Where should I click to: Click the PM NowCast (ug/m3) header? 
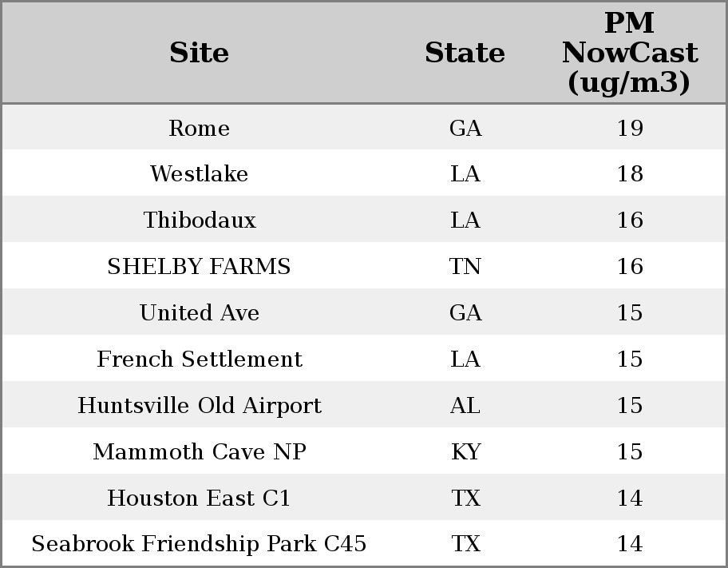pos(630,53)
